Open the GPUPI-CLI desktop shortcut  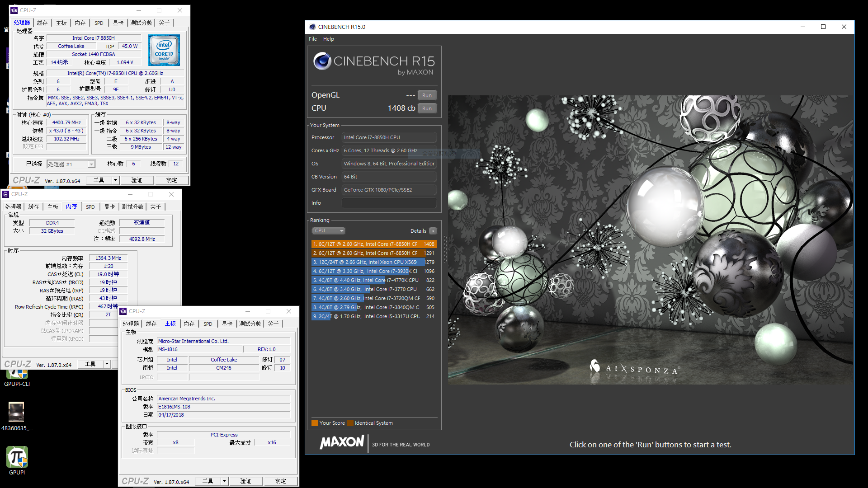pyautogui.click(x=17, y=379)
